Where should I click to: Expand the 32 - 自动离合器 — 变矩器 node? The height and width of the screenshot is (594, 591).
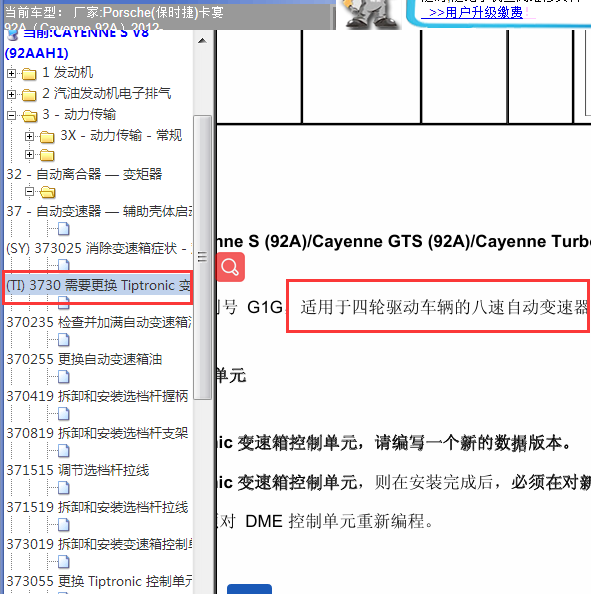click(x=29, y=154)
